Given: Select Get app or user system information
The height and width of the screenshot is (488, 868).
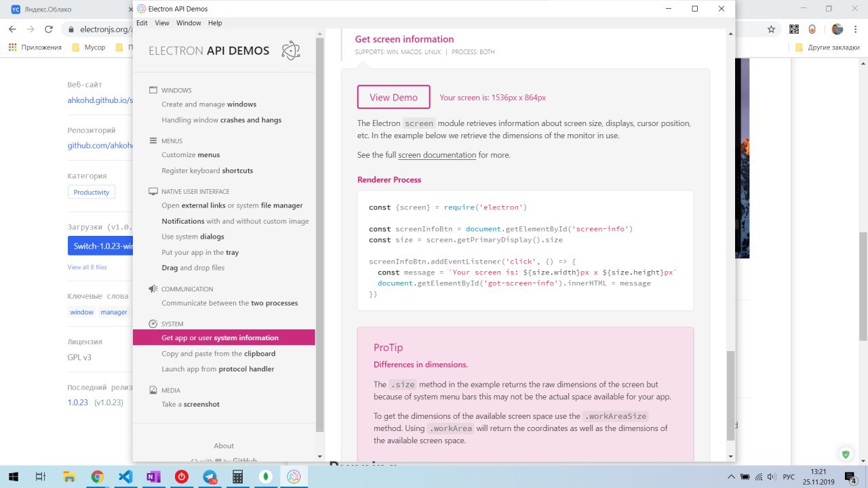Looking at the screenshot, I should (224, 338).
